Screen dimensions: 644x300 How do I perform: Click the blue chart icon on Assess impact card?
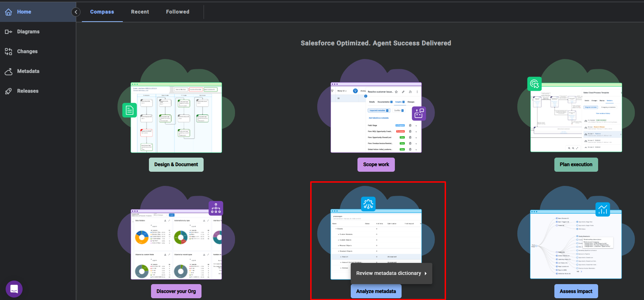coord(603,209)
